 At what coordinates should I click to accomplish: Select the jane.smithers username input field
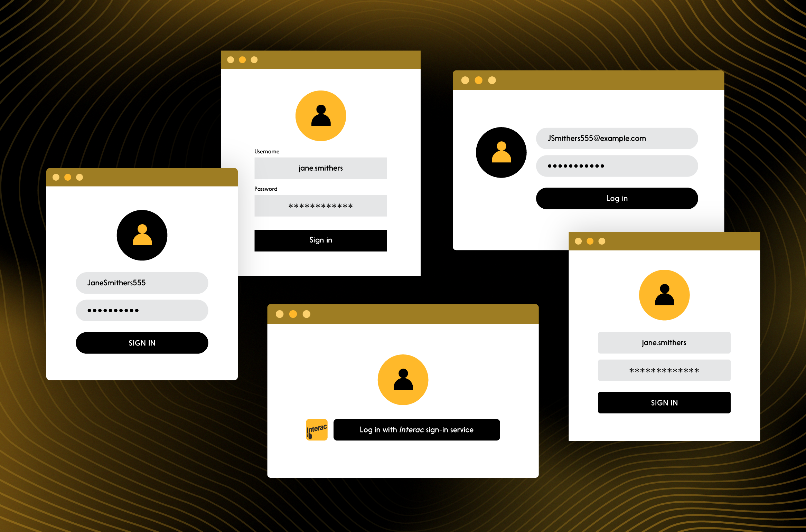321,168
